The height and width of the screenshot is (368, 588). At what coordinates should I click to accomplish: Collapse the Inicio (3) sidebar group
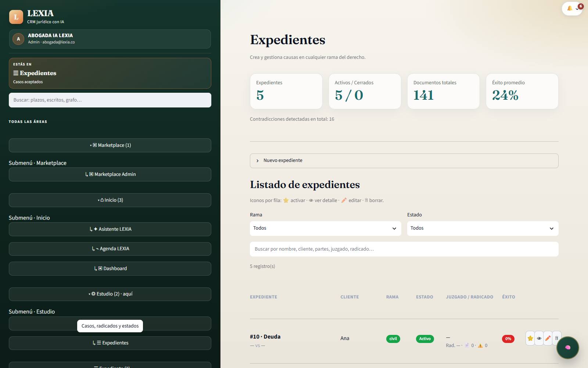(110, 200)
